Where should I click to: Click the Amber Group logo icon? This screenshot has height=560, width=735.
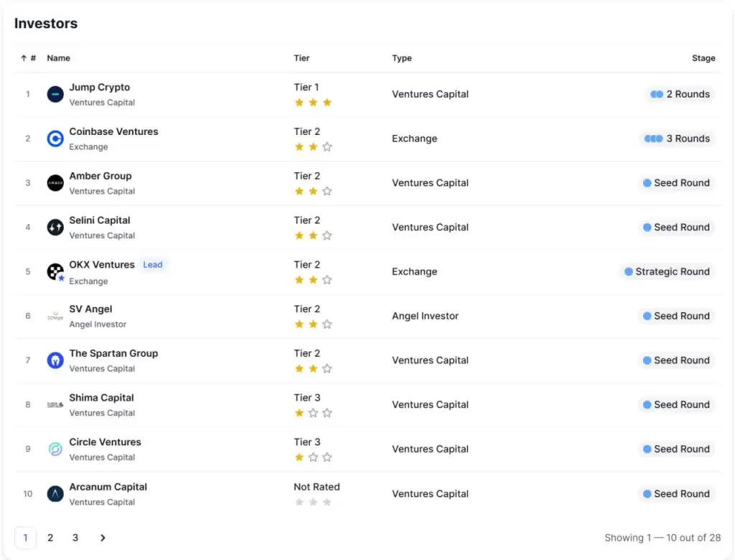pyautogui.click(x=55, y=183)
